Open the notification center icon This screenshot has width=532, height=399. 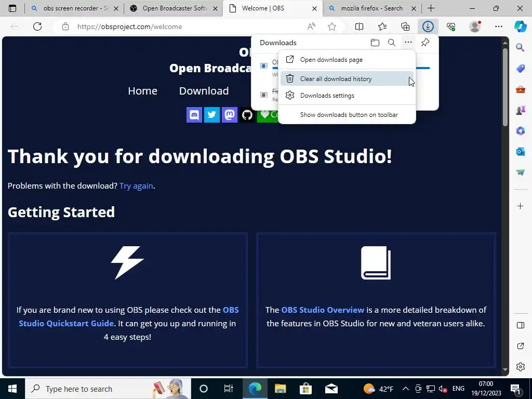click(x=515, y=389)
